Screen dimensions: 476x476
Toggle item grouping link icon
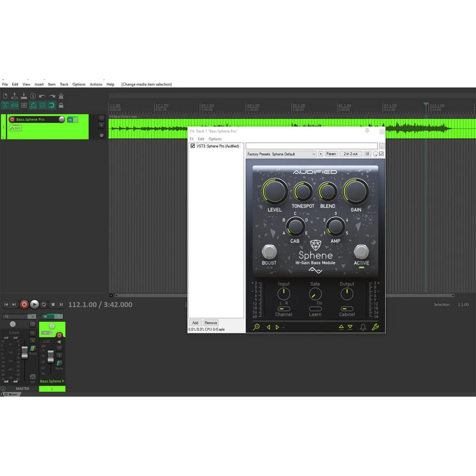click(x=15, y=105)
